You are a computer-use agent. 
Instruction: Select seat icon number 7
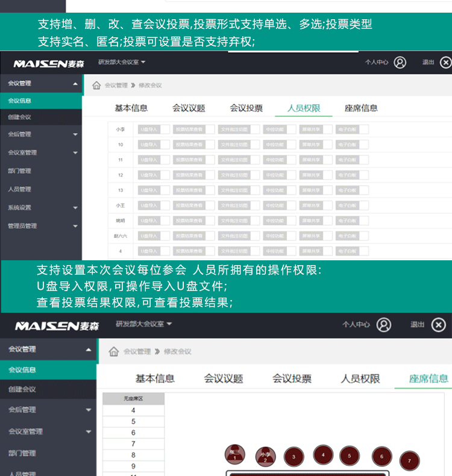pyautogui.click(x=409, y=461)
